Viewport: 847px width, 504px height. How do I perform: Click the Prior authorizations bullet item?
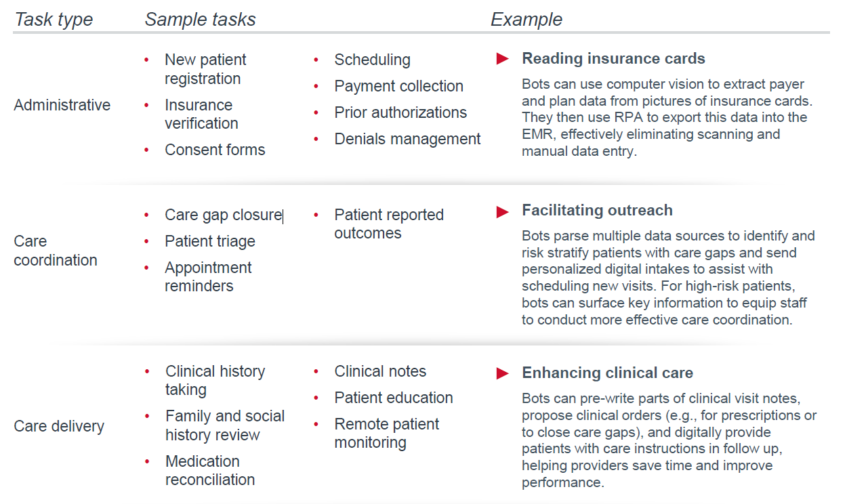click(400, 112)
